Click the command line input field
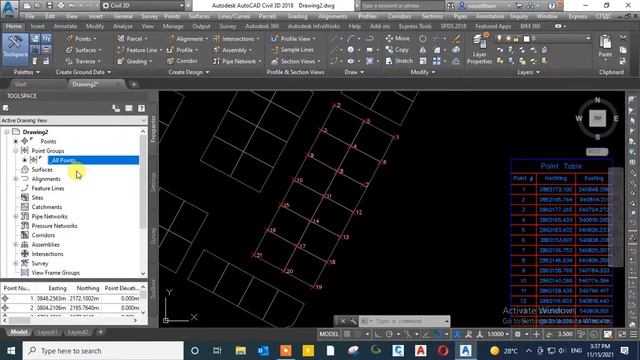The image size is (640, 360). [x=408, y=321]
